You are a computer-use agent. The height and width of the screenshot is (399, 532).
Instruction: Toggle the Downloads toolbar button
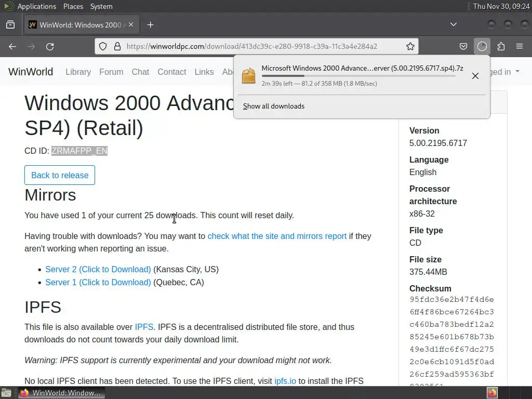(x=482, y=46)
